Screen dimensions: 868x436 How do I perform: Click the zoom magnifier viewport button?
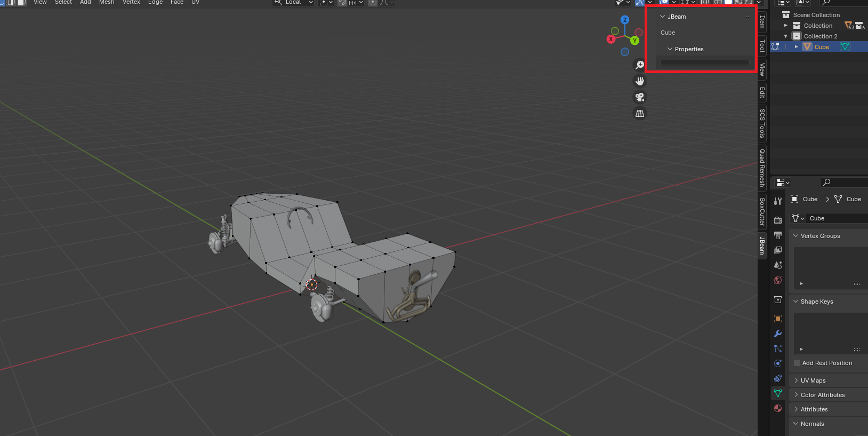tap(640, 65)
